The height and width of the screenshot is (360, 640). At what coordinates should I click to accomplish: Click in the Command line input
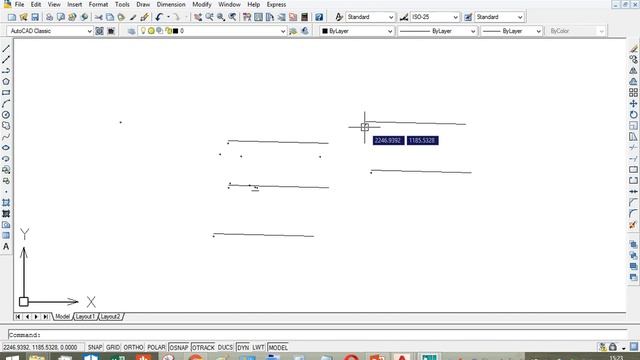click(x=318, y=335)
